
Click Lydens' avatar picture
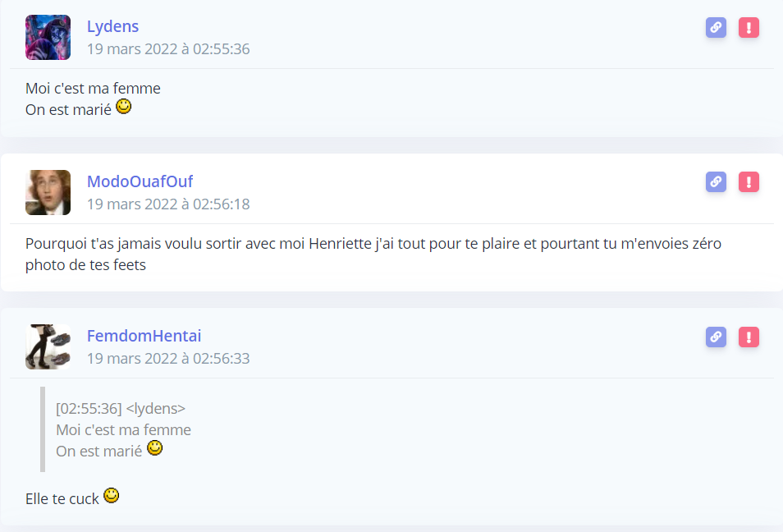[48, 38]
